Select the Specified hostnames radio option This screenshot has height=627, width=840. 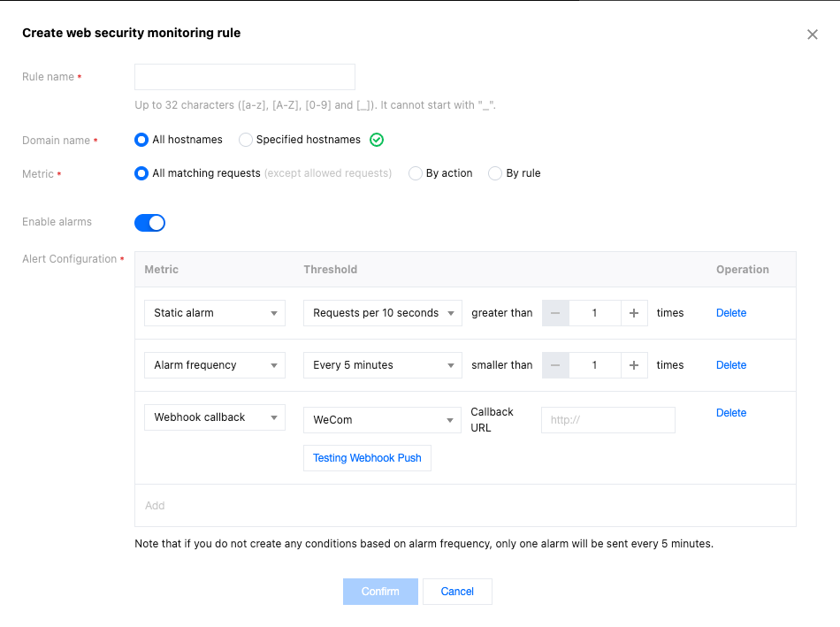tap(246, 140)
